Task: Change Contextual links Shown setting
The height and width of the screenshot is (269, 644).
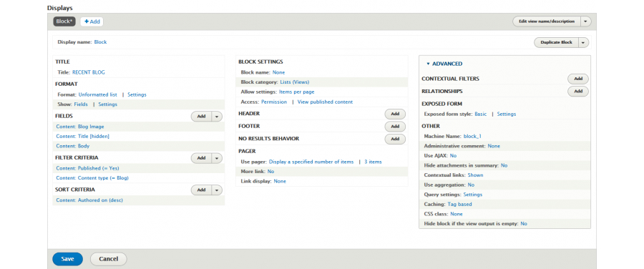Action: [x=475, y=175]
